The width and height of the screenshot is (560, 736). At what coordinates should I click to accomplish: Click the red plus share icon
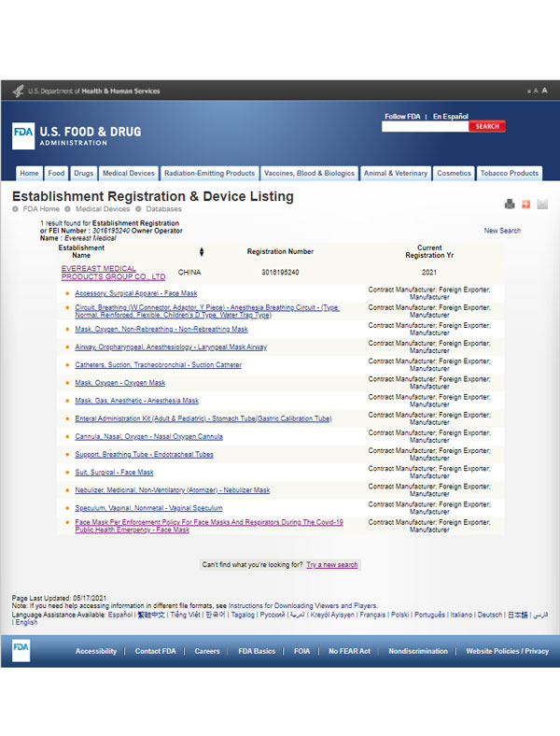[525, 204]
